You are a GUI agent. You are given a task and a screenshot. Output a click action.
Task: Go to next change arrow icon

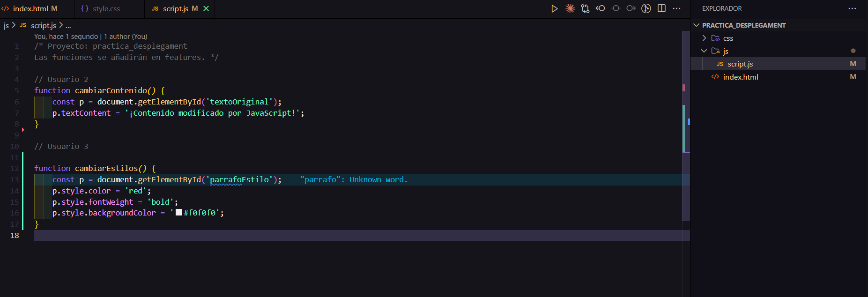[631, 8]
